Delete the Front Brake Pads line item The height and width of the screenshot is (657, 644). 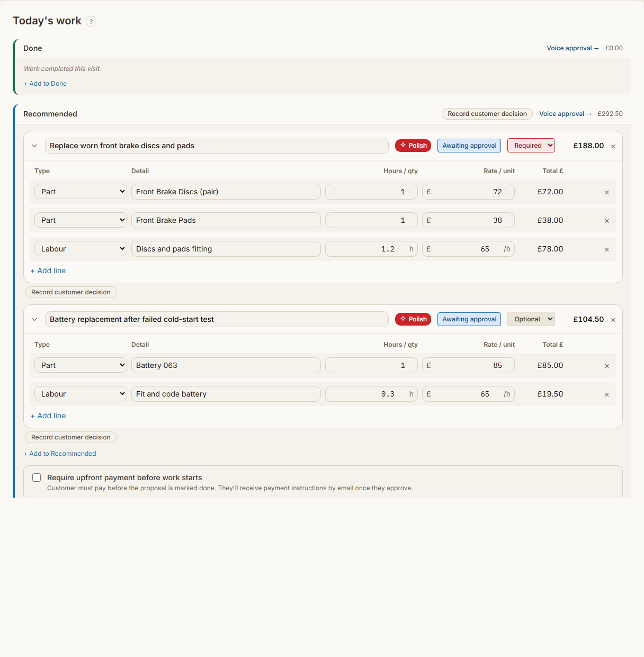[x=607, y=221]
